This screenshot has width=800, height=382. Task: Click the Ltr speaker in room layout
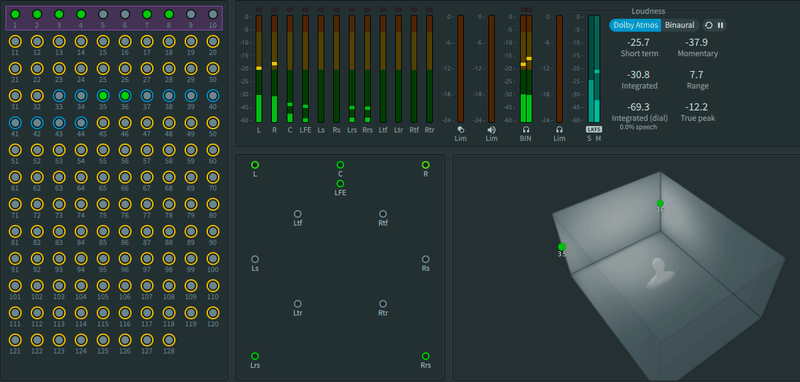(297, 304)
